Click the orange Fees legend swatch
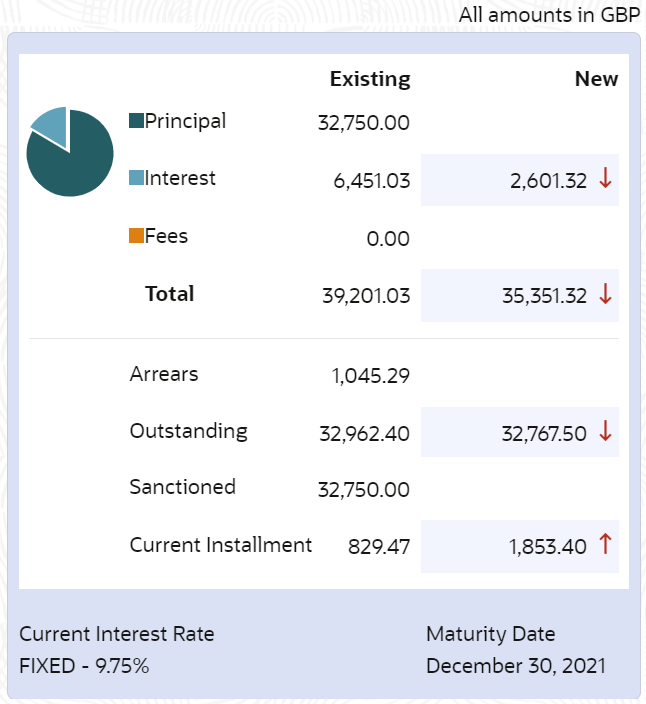This screenshot has height=704, width=646. (x=136, y=237)
